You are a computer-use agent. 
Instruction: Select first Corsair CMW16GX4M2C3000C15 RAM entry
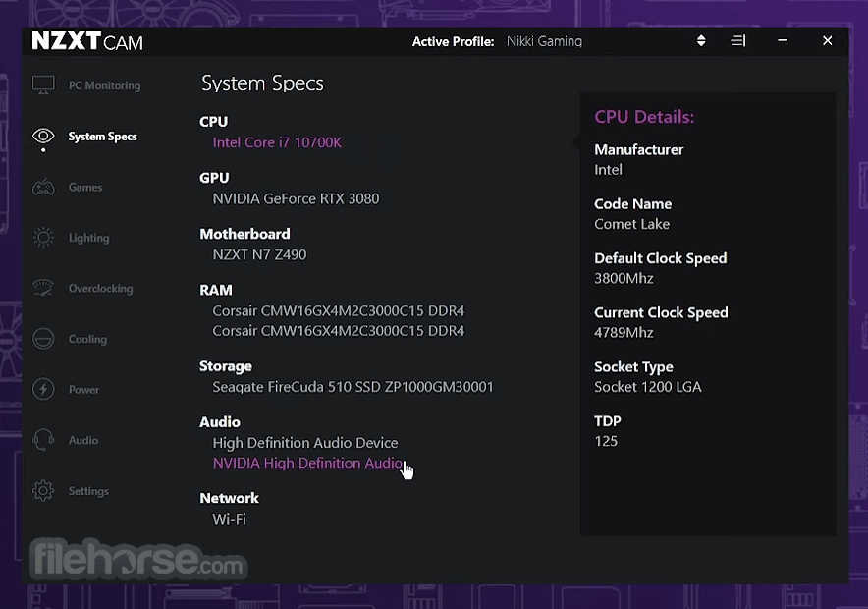click(338, 311)
